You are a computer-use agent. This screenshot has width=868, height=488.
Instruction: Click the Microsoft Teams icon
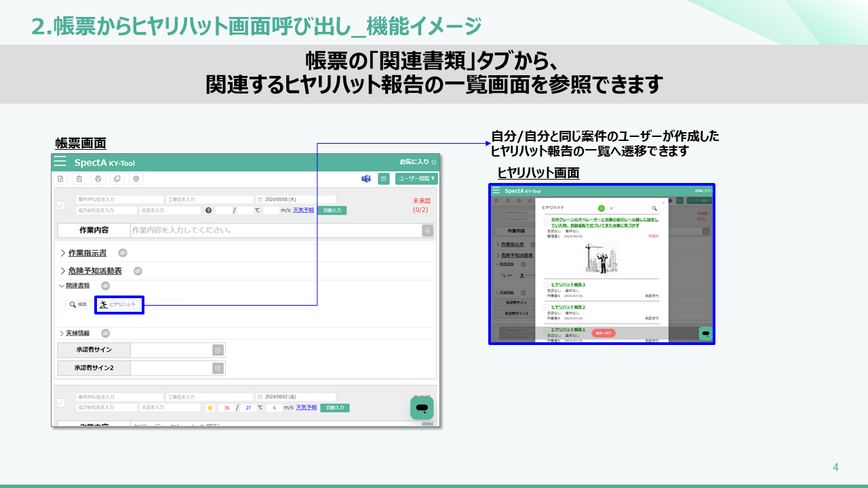coord(366,179)
